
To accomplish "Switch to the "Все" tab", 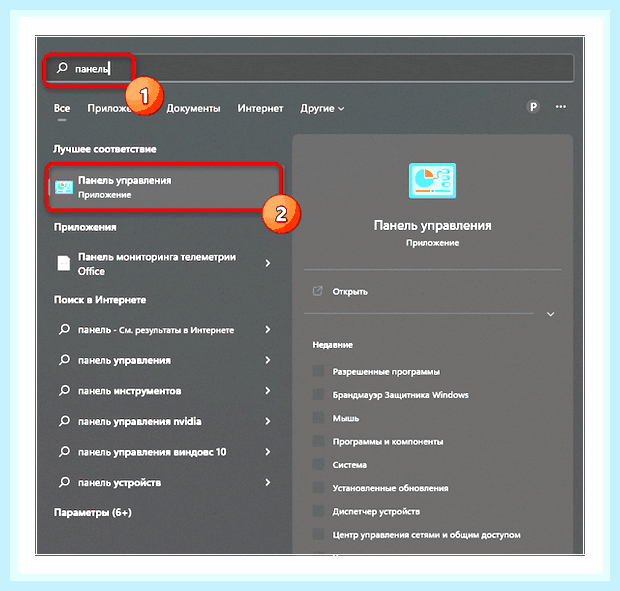I will click(62, 108).
